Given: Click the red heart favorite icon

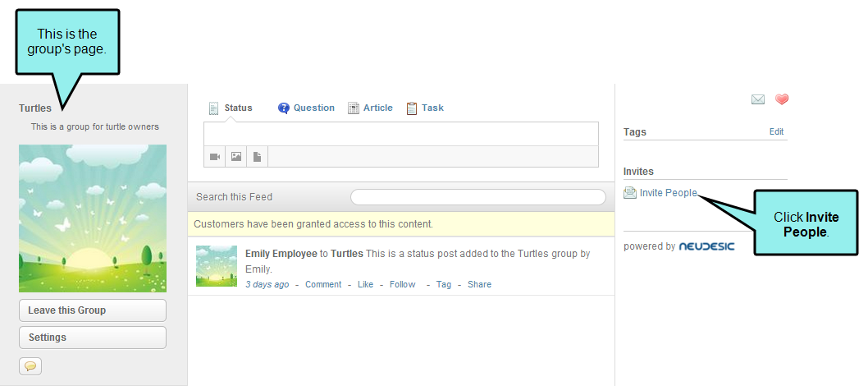Looking at the screenshot, I should [x=781, y=99].
